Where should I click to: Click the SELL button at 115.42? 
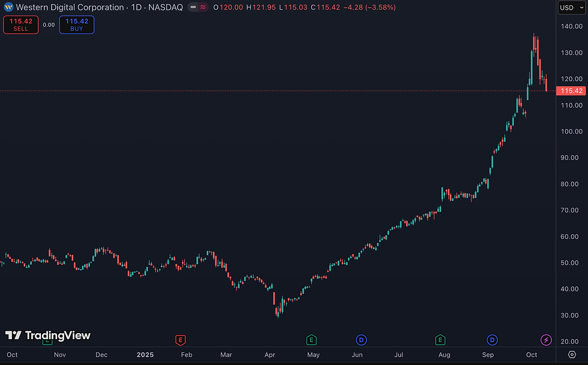(x=20, y=25)
